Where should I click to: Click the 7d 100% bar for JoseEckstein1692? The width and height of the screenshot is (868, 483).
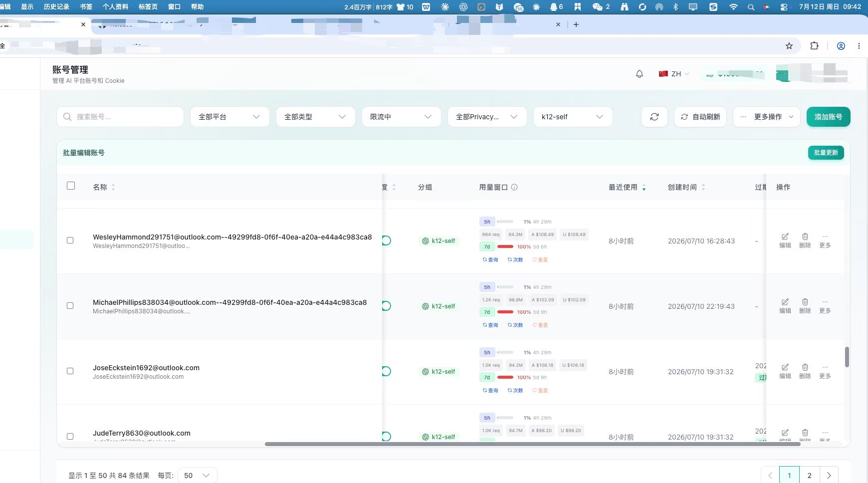(505, 377)
